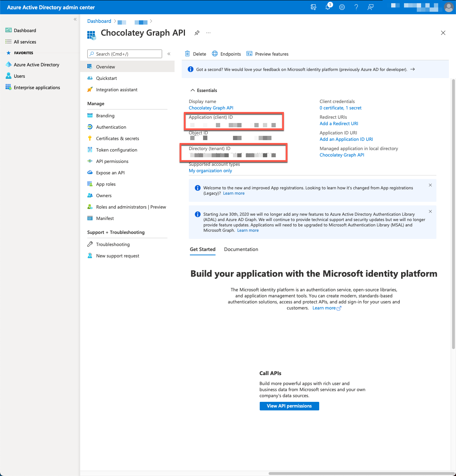Dismiss the App registrations welcome notice
This screenshot has width=456, height=476.
coord(430,185)
